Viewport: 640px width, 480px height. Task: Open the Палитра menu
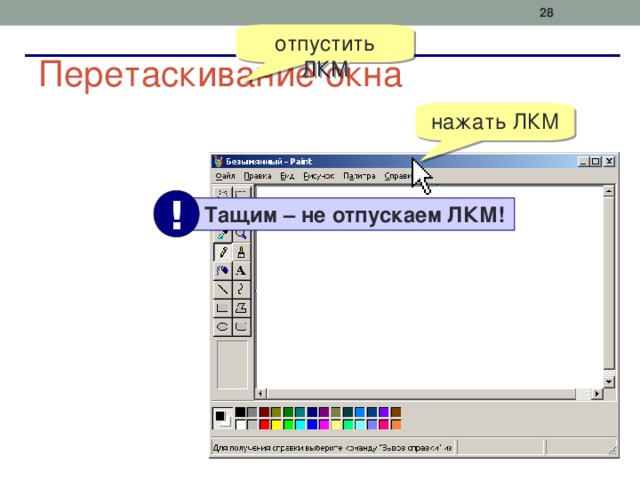coord(359,176)
